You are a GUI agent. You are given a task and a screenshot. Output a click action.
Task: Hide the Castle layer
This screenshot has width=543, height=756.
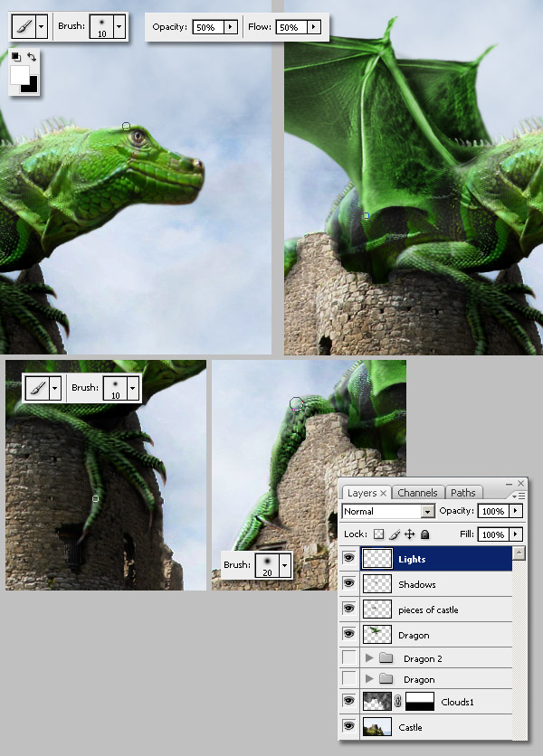(348, 726)
